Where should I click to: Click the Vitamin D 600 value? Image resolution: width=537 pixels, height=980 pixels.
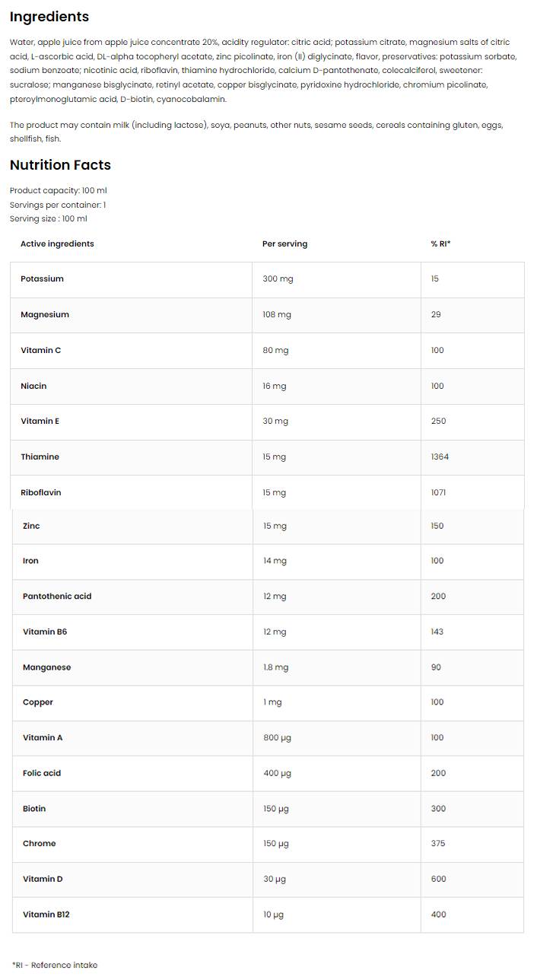coord(438,880)
